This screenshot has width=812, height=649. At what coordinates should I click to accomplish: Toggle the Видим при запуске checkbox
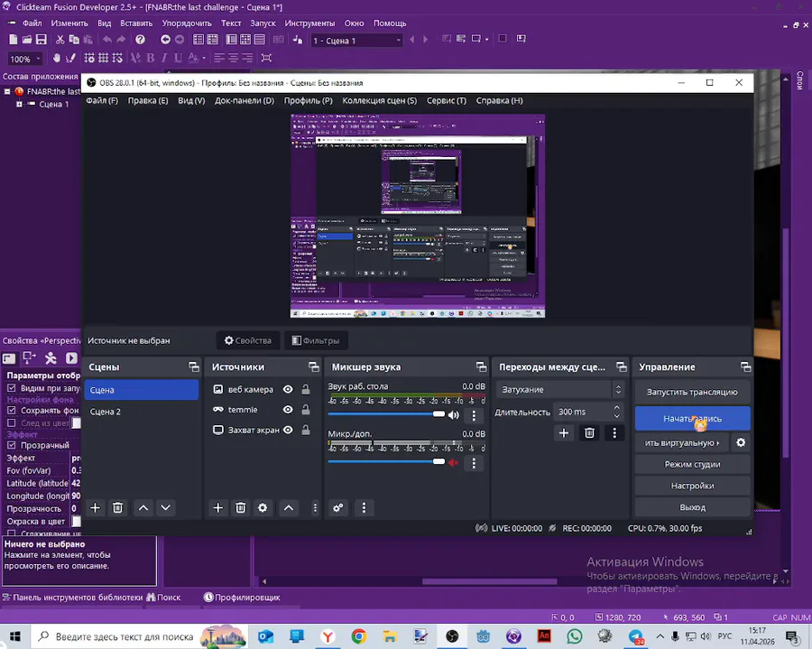pos(12,388)
